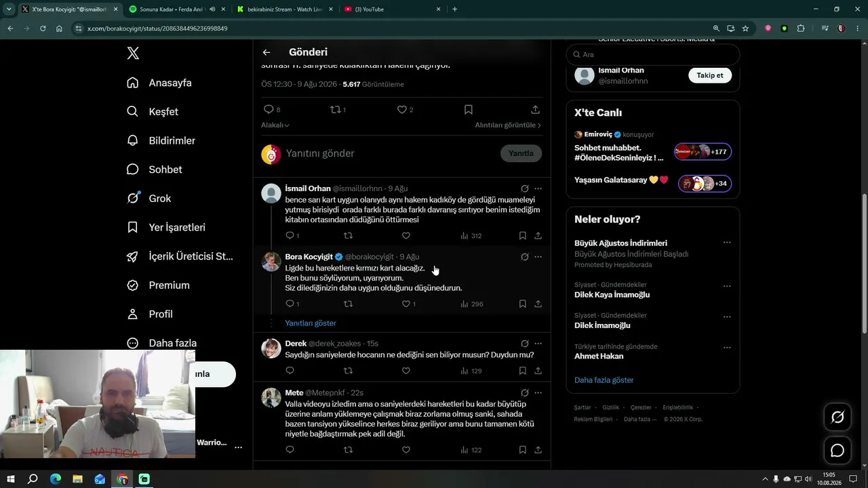Repost İsmail Orhan's reply
The width and height of the screenshot is (868, 488).
(x=348, y=236)
